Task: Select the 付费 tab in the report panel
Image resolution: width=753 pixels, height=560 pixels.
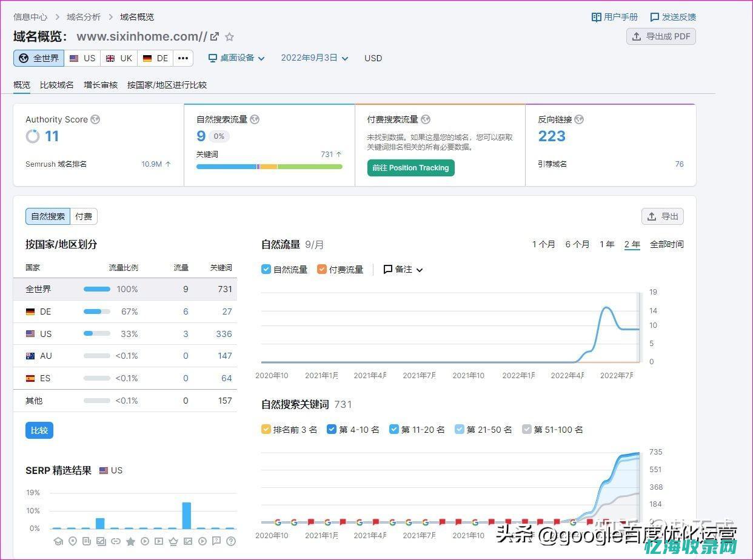Action: coord(83,216)
